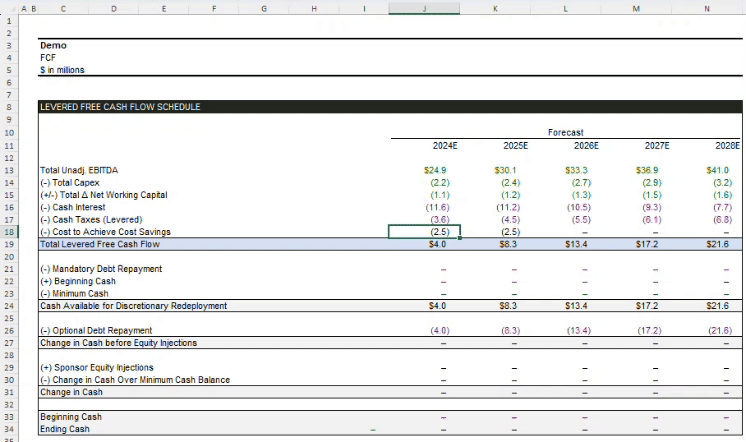Image resolution: width=746 pixels, height=442 pixels.
Task: Click the 'Forecast' heading label
Action: [x=566, y=132]
